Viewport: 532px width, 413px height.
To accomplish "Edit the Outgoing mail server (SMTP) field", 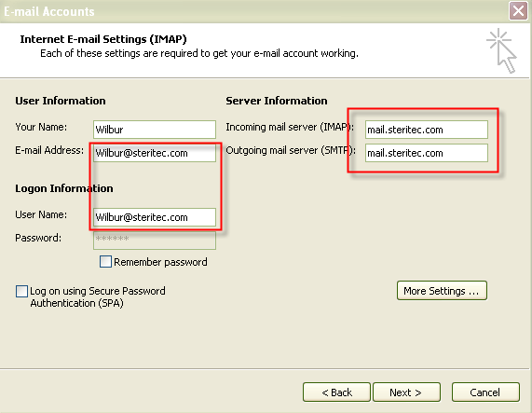I will pos(427,153).
